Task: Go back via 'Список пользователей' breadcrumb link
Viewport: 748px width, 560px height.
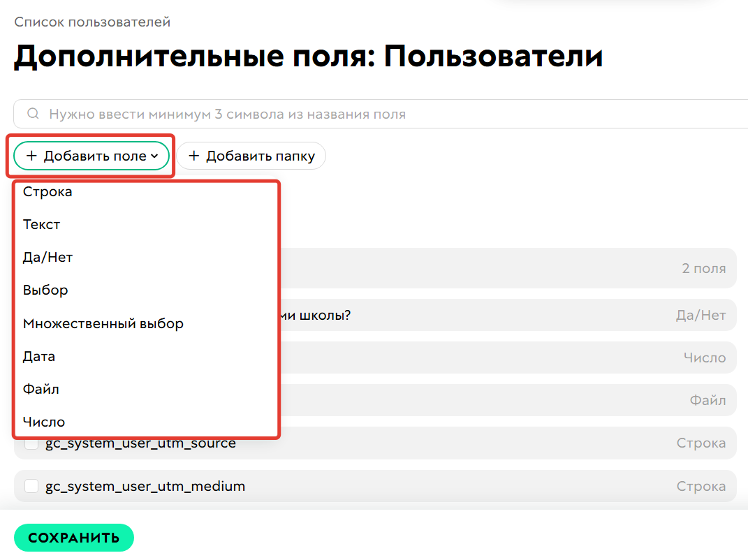Action: (x=92, y=22)
